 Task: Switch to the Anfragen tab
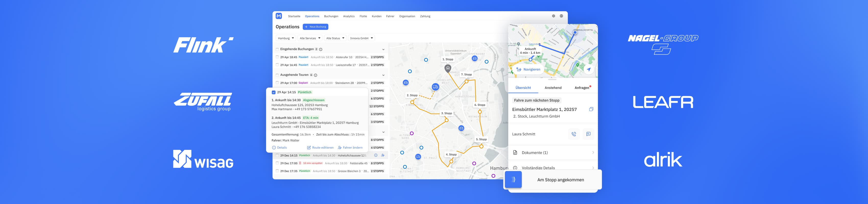coord(582,88)
